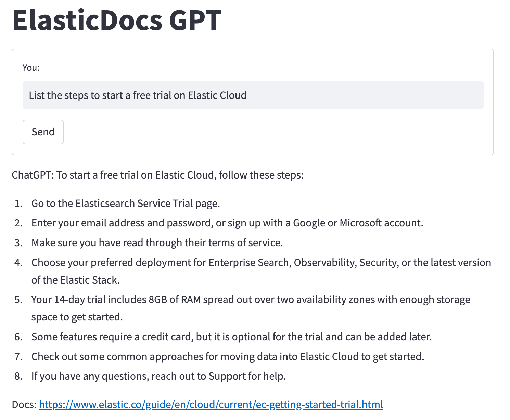Click the Send button
The height and width of the screenshot is (420, 510).
[43, 132]
